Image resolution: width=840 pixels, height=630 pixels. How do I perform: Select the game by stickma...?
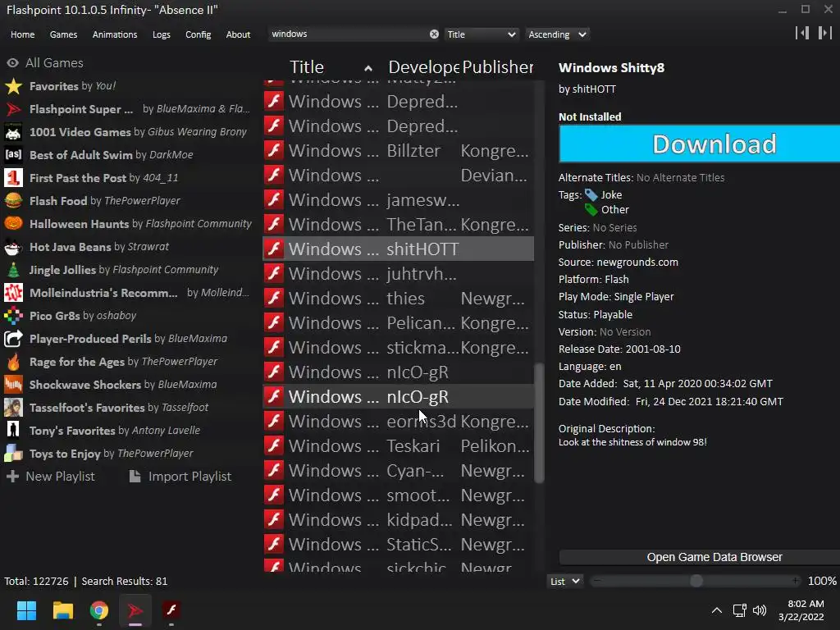(x=398, y=348)
